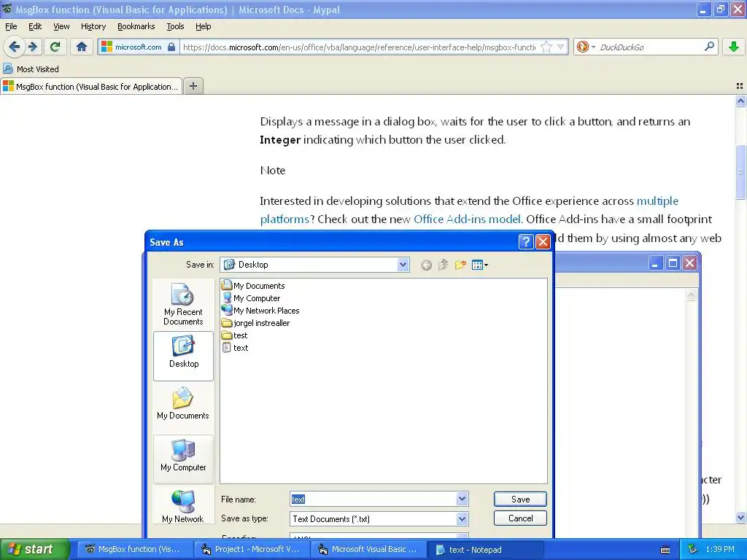Select the MsgBox function browser tab
The image size is (747, 560).
[x=91, y=86]
